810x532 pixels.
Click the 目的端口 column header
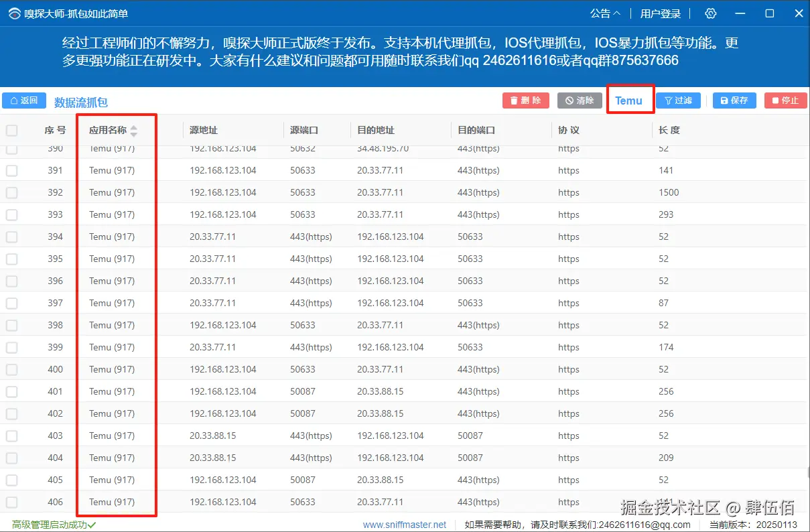click(476, 130)
